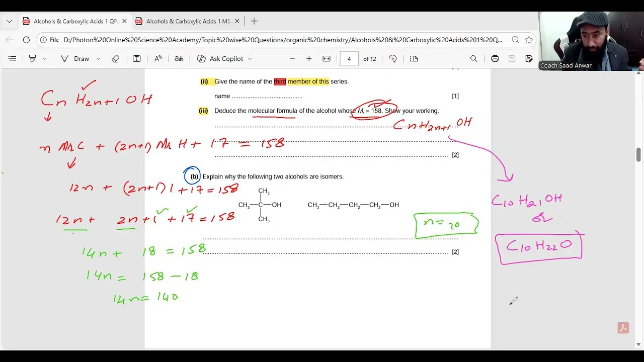Screen dimensions: 644x362
Task: Activate the Draw pen tool
Action: 75,59
